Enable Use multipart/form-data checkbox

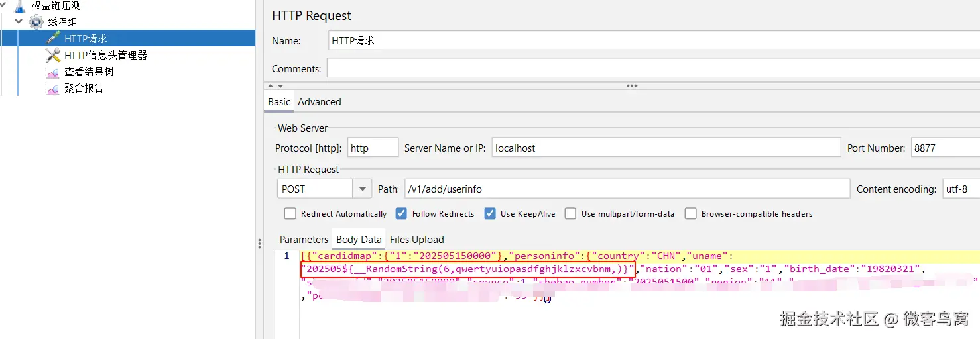[570, 213]
